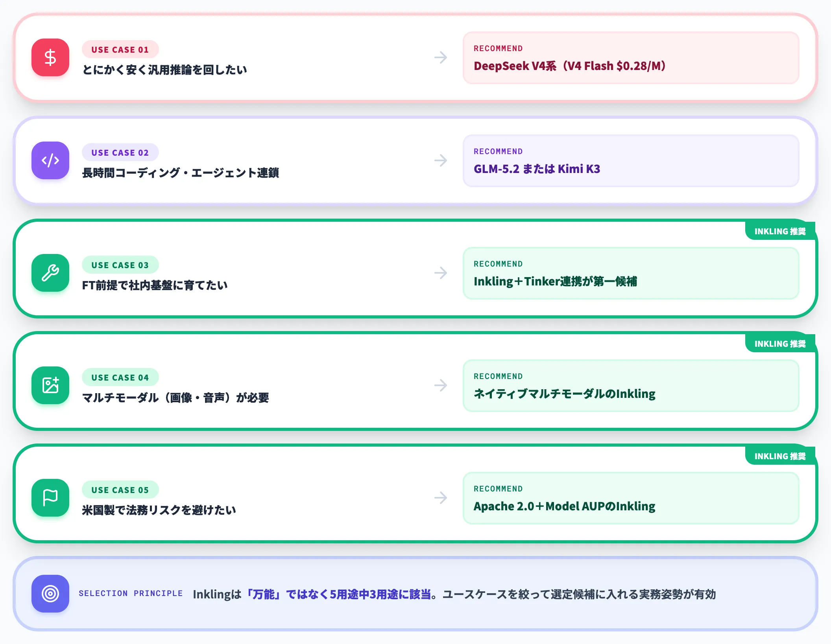Click the purple code brackets icon
Image resolution: width=831 pixels, height=644 pixels.
pyautogui.click(x=50, y=160)
